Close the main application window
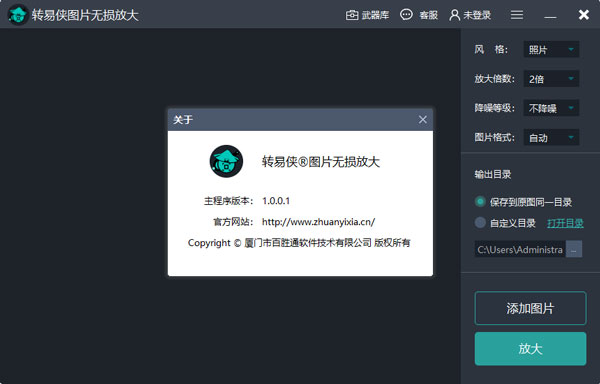Viewport: 600px width, 384px height. coord(584,15)
